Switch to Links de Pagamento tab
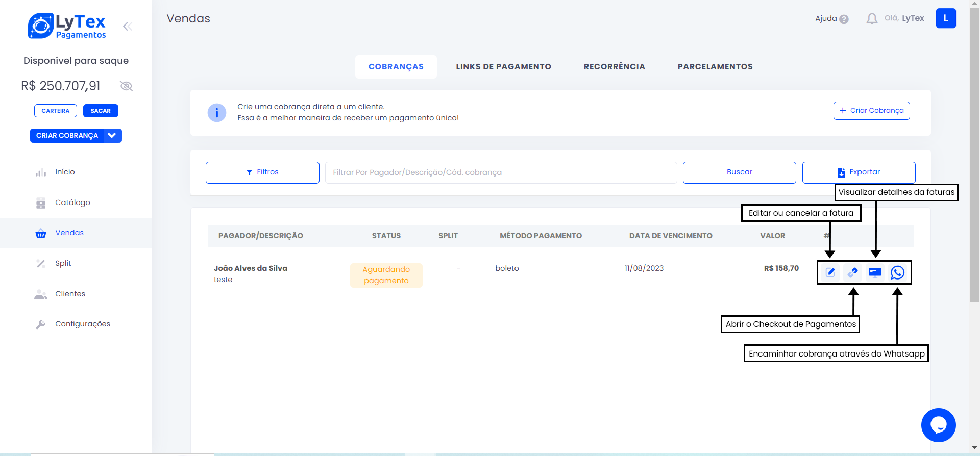 pos(503,67)
